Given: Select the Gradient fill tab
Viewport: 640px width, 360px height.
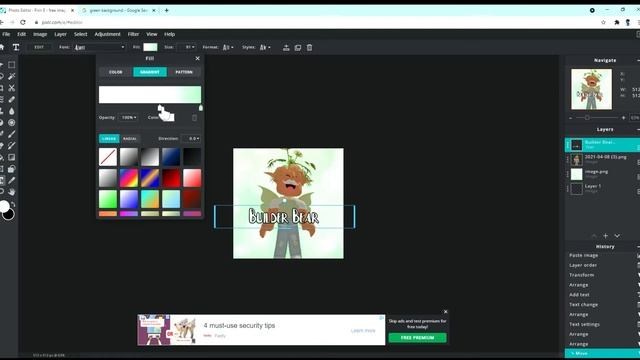Looking at the screenshot, I should click(x=150, y=72).
